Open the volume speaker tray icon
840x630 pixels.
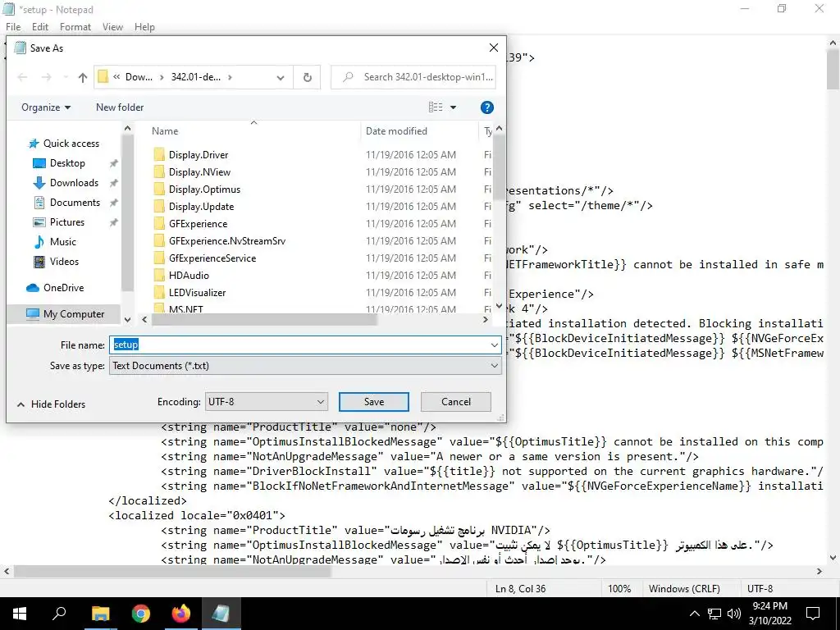(734, 614)
